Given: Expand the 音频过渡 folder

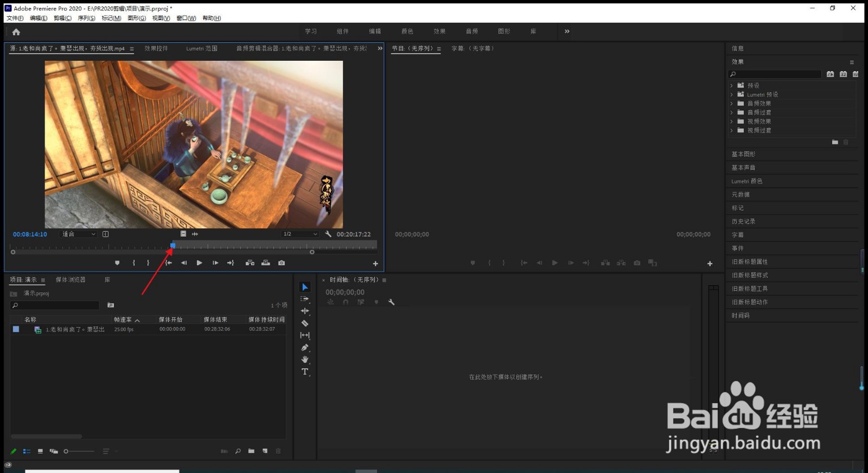Looking at the screenshot, I should (731, 112).
